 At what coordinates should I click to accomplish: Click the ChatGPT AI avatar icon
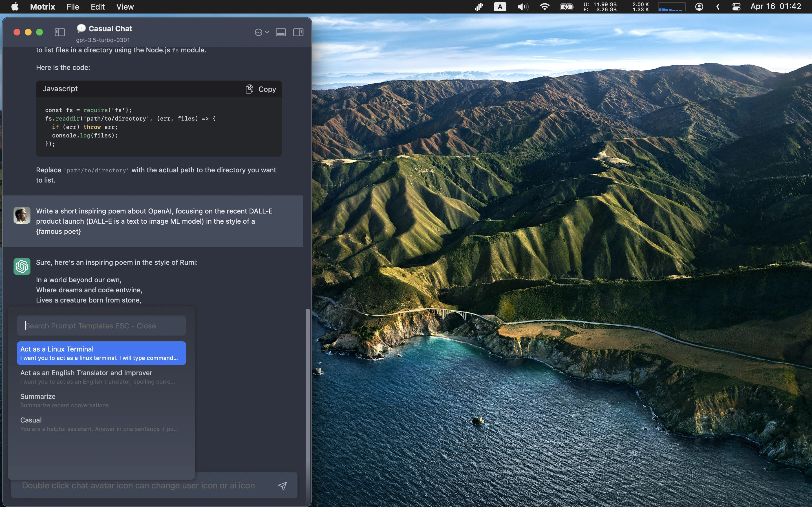pos(22,266)
